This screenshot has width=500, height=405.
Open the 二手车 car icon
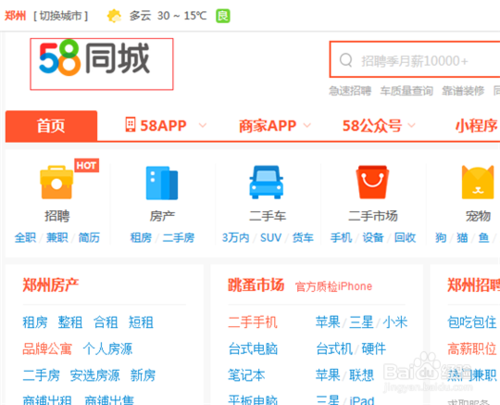click(267, 182)
